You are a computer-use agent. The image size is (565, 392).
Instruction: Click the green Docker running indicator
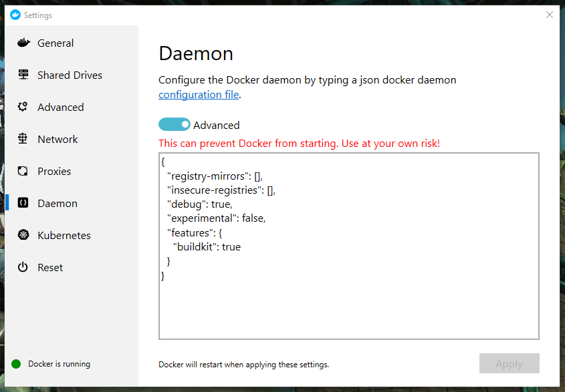click(x=17, y=364)
